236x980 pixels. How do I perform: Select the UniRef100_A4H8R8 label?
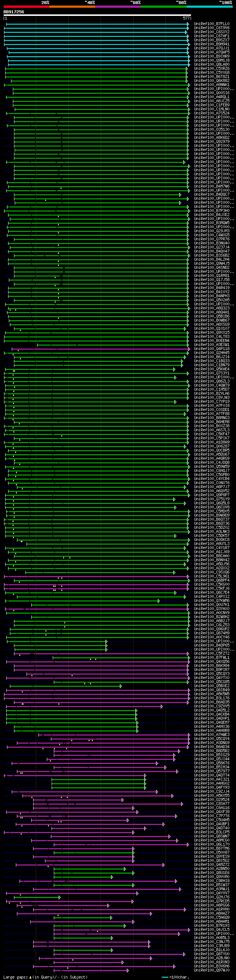(x=212, y=730)
